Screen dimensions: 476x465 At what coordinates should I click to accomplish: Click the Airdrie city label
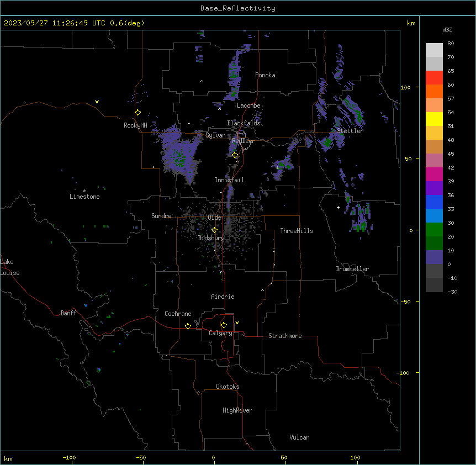(223, 297)
